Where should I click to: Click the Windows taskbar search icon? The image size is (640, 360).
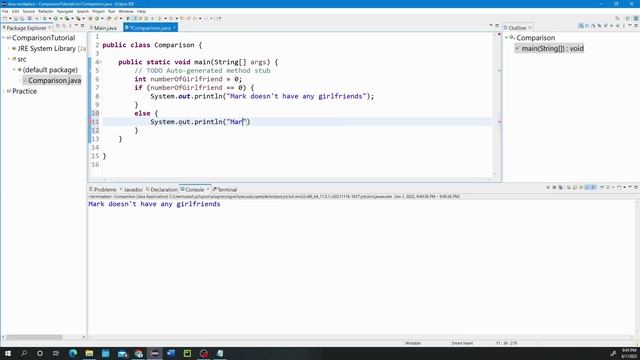tap(24, 353)
